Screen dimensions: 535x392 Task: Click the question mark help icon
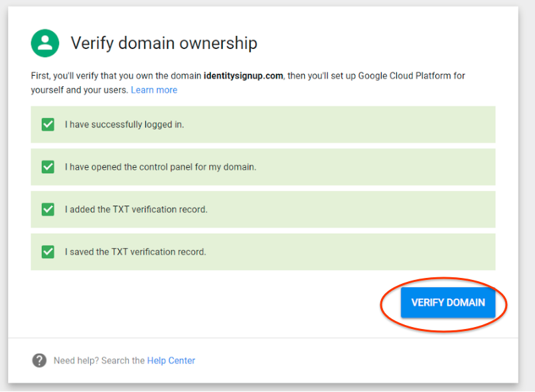pyautogui.click(x=39, y=360)
